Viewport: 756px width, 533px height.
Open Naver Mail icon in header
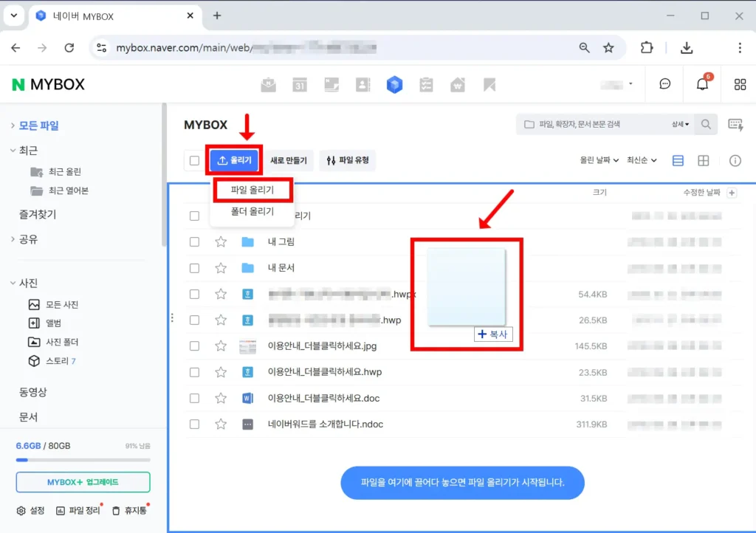point(269,85)
